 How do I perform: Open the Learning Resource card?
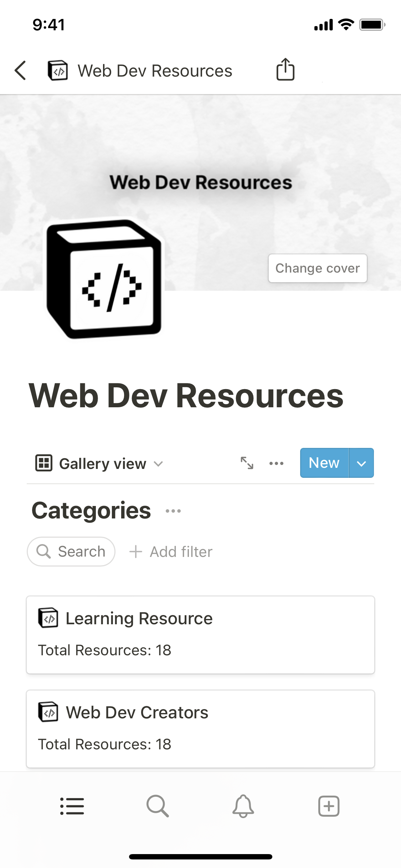200,635
